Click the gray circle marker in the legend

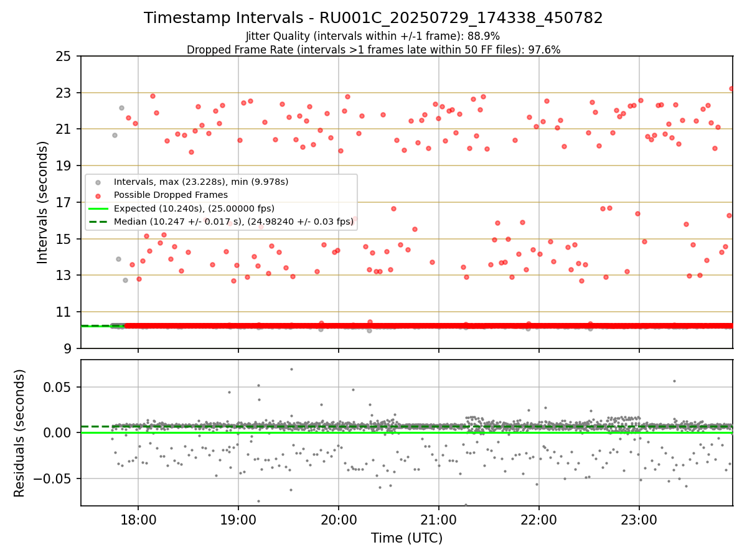coord(98,182)
